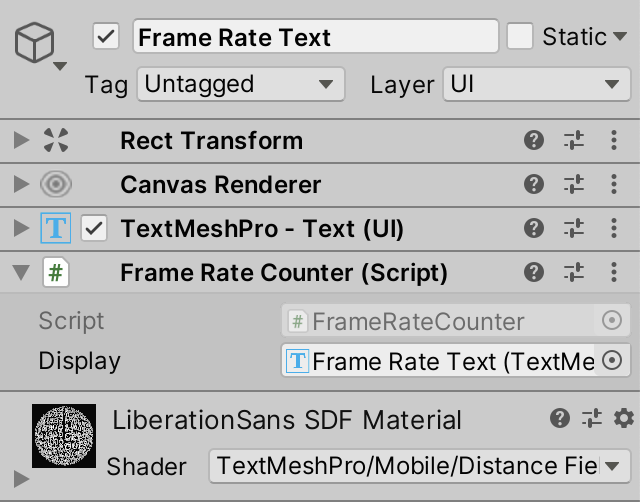The image size is (640, 502).
Task: Expand the Rect Transform component
Action: click(20, 141)
